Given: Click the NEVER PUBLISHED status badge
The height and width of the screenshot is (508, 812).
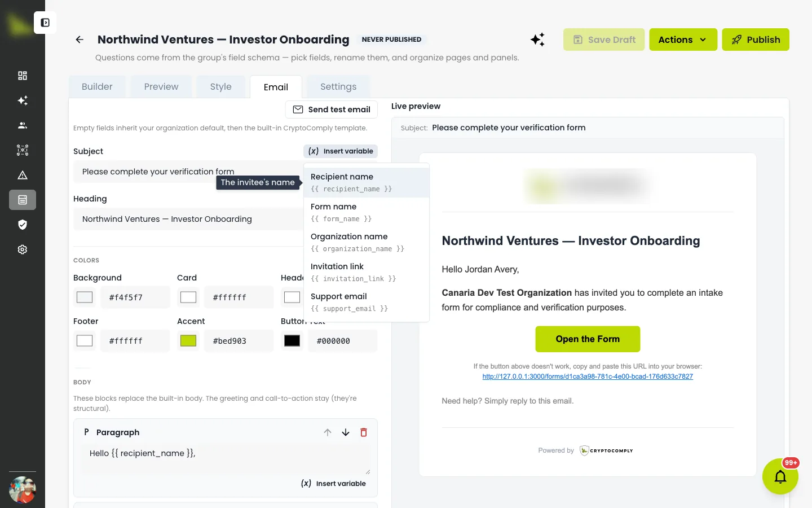Looking at the screenshot, I should [x=391, y=40].
